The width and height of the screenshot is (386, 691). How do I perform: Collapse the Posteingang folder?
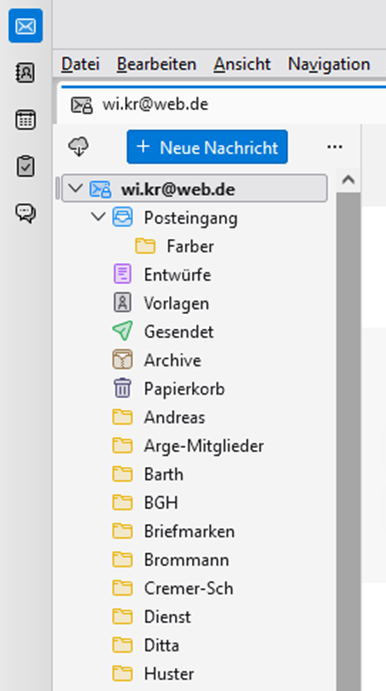98,217
